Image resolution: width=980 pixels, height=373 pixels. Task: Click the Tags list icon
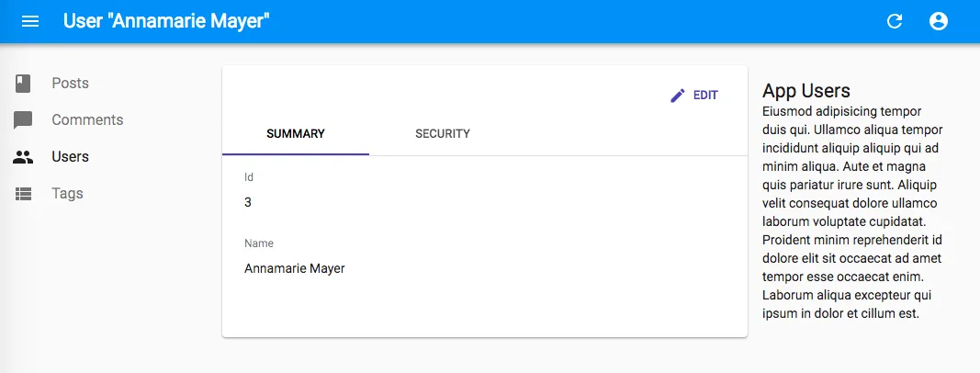[x=23, y=194]
